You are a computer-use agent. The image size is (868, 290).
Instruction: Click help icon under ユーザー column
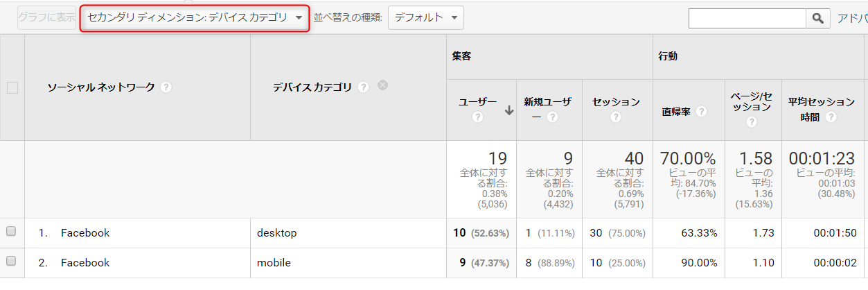pos(477,117)
